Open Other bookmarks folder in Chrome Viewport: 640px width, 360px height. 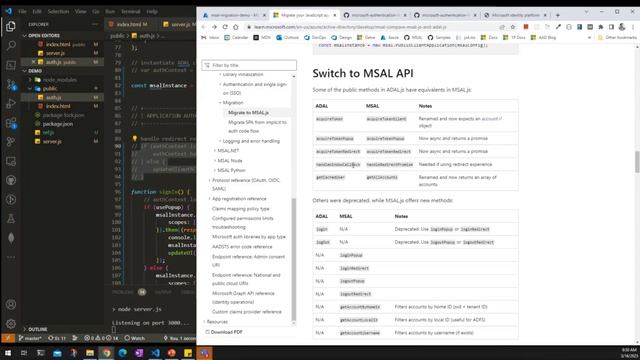[x=617, y=38]
